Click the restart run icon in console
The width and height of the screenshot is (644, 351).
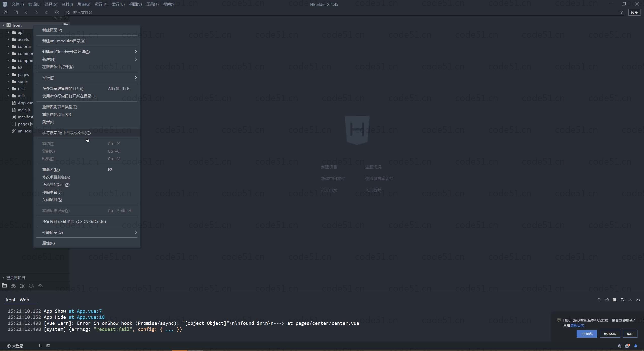pos(607,300)
